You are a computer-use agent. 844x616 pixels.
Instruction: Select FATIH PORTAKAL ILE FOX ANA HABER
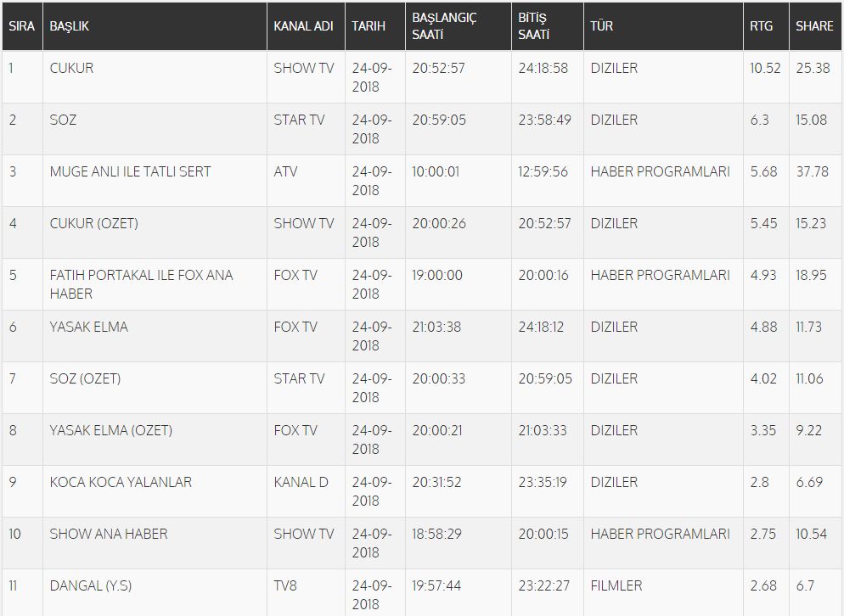pos(141,284)
